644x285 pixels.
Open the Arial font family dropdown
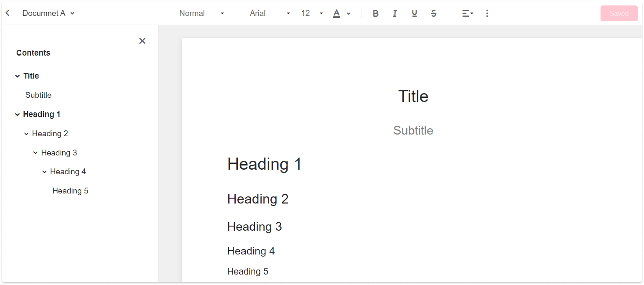pyautogui.click(x=270, y=13)
